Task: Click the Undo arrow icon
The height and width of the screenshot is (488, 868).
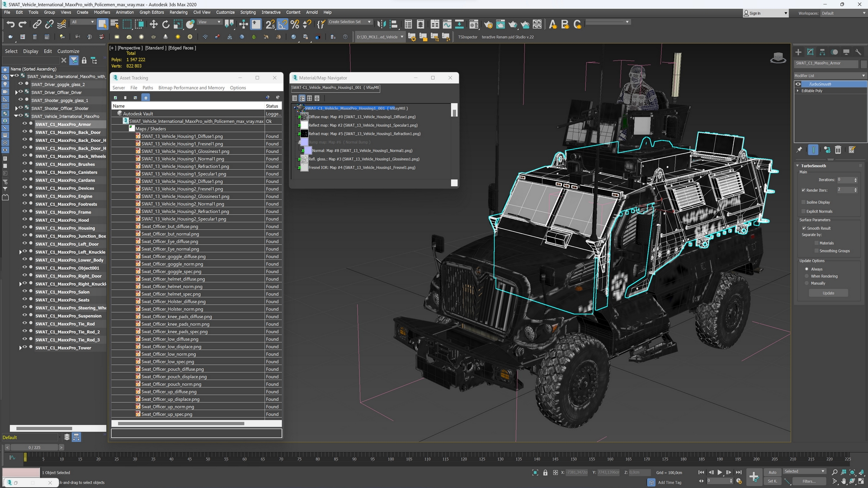Action: pyautogui.click(x=10, y=24)
